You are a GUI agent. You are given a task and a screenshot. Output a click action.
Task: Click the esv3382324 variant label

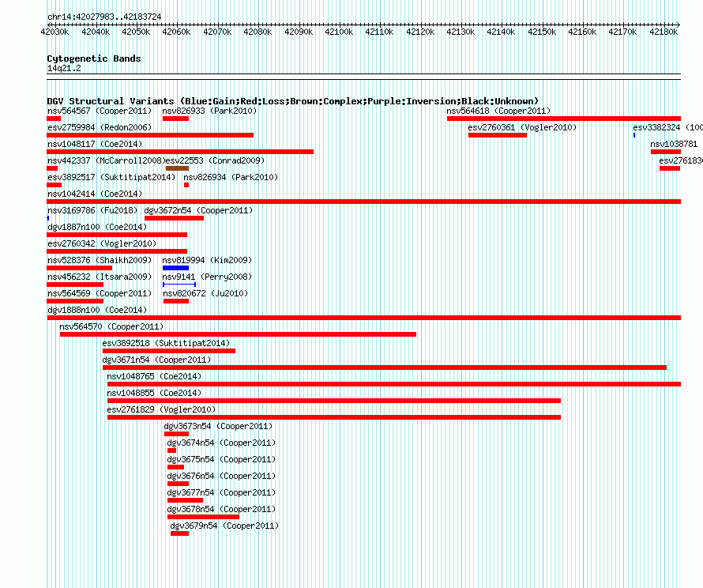(x=667, y=127)
